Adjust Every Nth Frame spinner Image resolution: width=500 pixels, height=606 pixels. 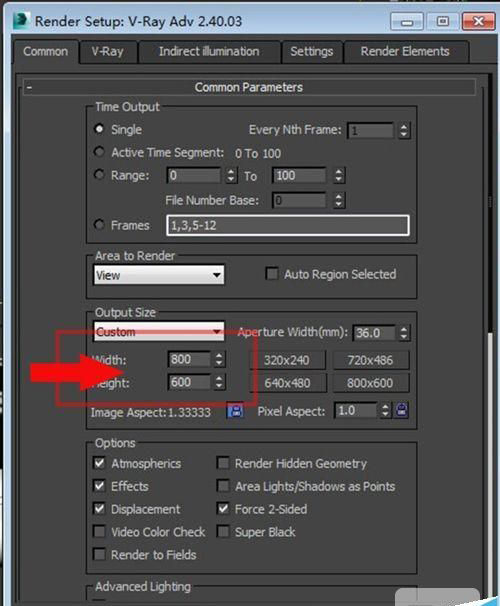click(404, 130)
